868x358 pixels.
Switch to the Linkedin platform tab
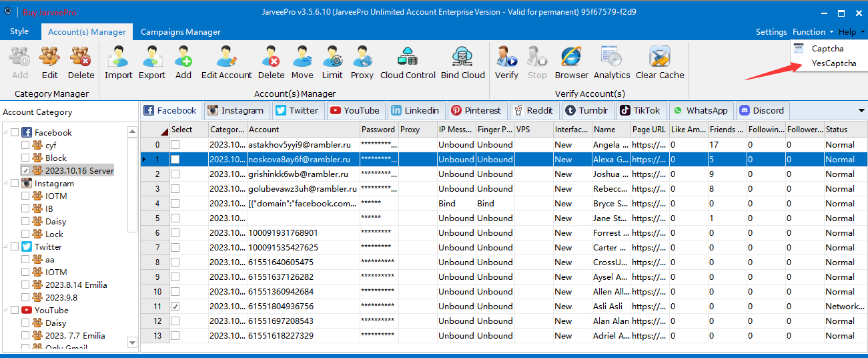click(x=416, y=110)
